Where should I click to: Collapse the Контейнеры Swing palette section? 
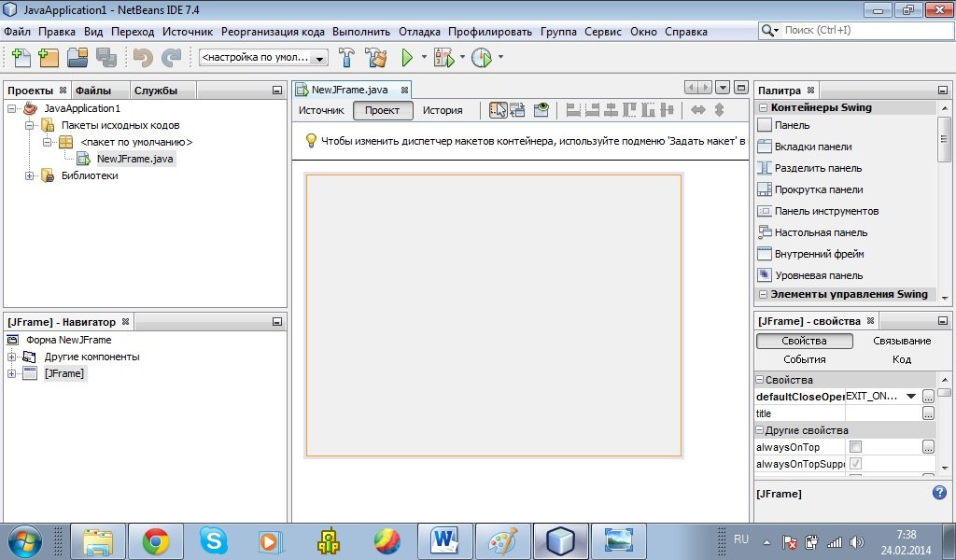point(762,107)
